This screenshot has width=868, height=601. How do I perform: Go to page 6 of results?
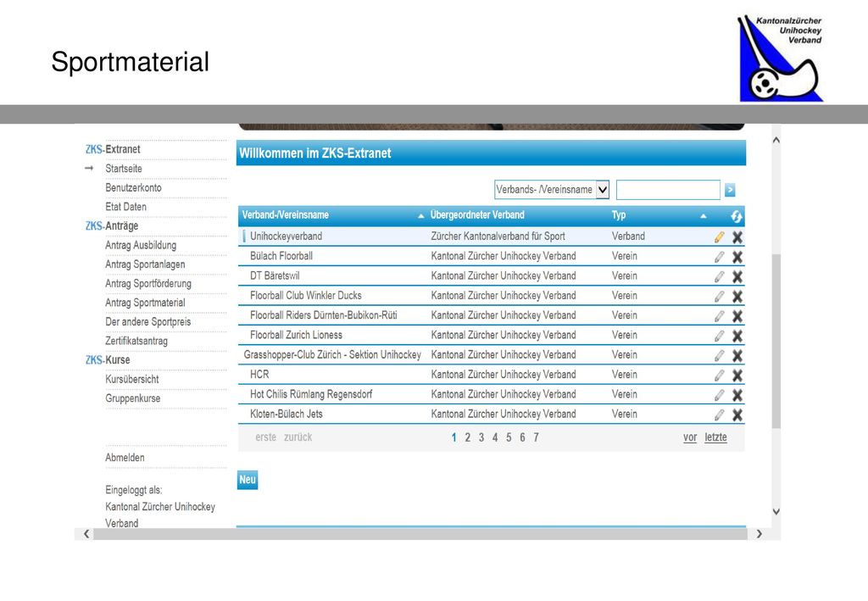point(522,437)
